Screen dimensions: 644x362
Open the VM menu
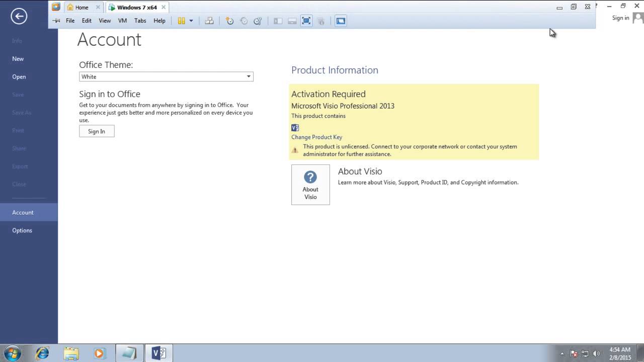(122, 21)
